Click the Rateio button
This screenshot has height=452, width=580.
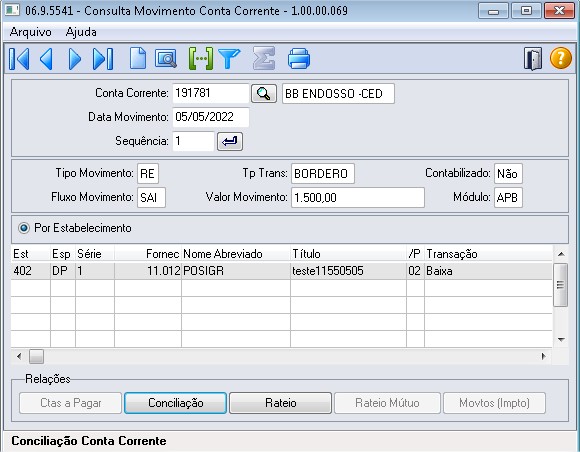pos(280,403)
